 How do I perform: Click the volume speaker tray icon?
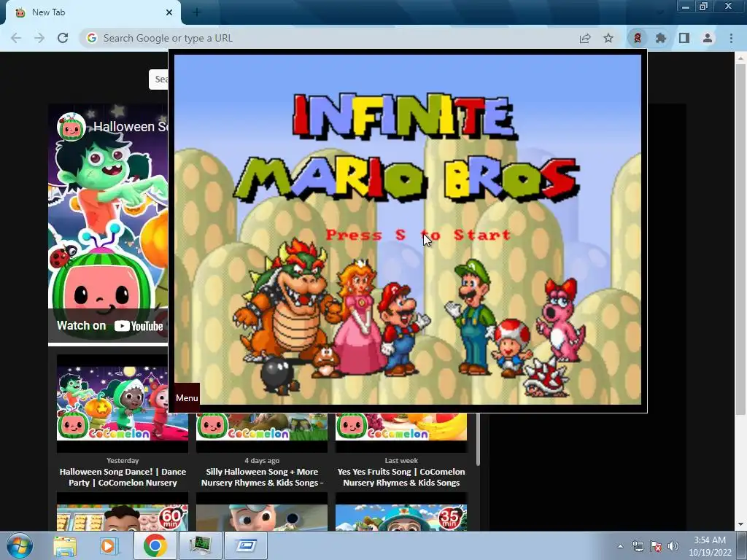click(x=673, y=546)
